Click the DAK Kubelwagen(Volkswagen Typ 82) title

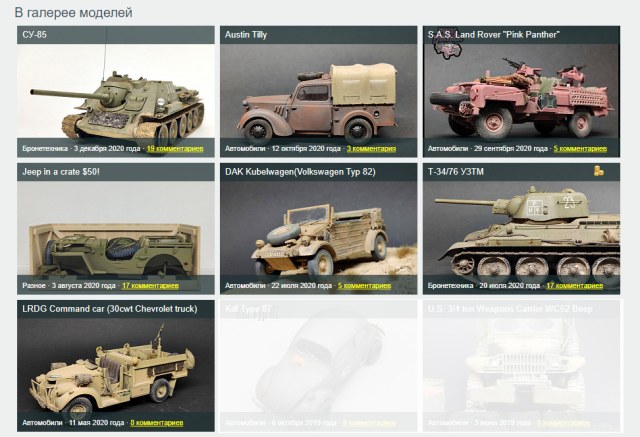click(300, 172)
